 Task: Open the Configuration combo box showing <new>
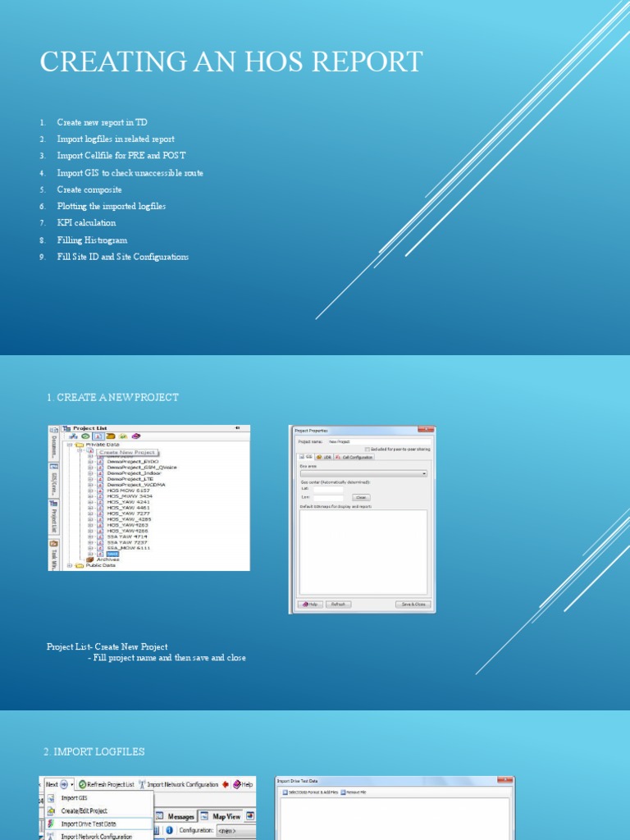tap(235, 830)
